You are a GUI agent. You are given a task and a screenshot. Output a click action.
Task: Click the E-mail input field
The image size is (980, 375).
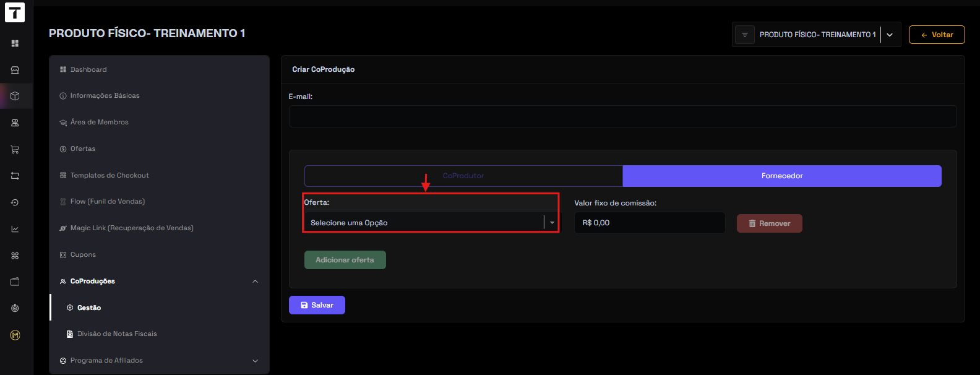[622, 116]
